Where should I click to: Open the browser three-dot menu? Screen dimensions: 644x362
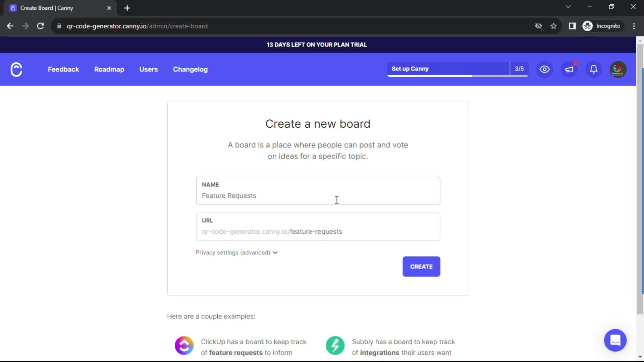point(634,26)
